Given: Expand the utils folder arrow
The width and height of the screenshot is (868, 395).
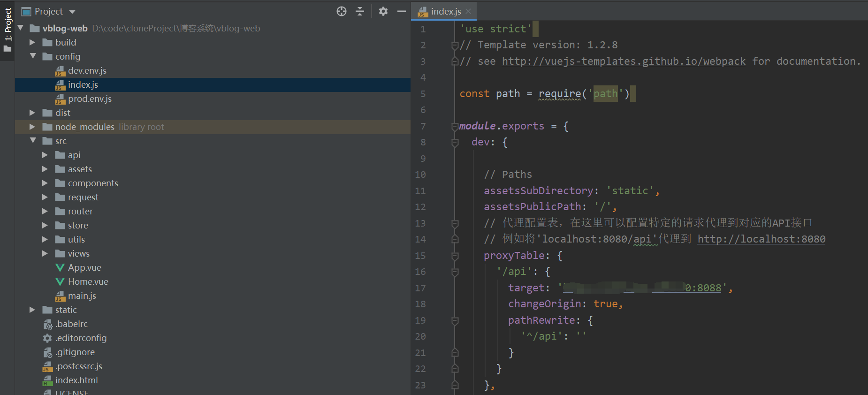Looking at the screenshot, I should click(x=45, y=239).
